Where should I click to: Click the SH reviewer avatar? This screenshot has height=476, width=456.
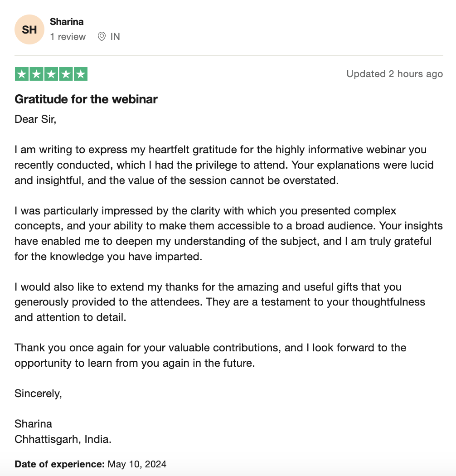pyautogui.click(x=29, y=29)
